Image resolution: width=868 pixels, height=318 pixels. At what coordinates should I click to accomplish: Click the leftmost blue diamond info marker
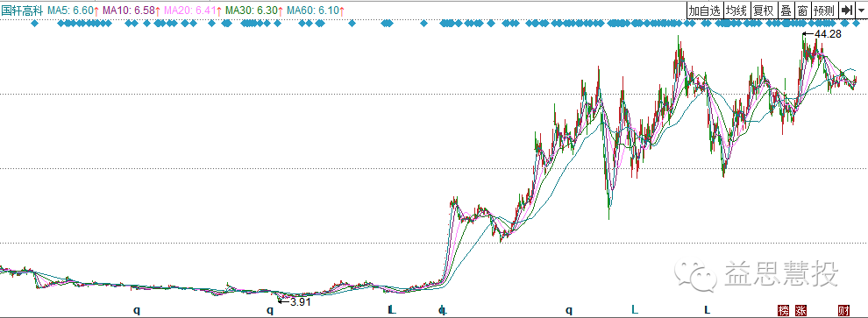tap(34, 24)
